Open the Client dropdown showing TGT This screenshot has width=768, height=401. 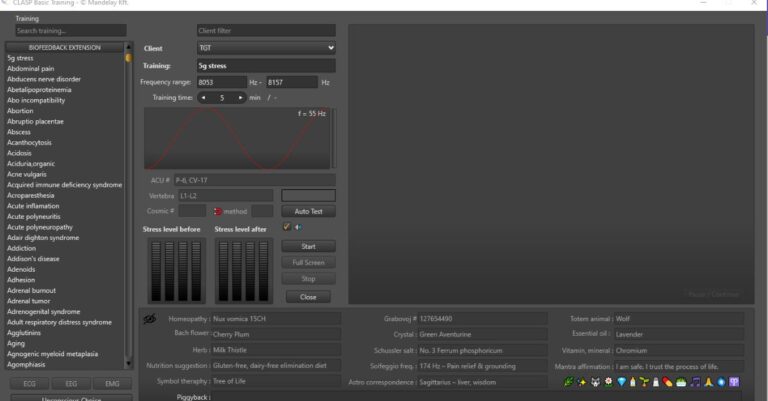click(266, 48)
